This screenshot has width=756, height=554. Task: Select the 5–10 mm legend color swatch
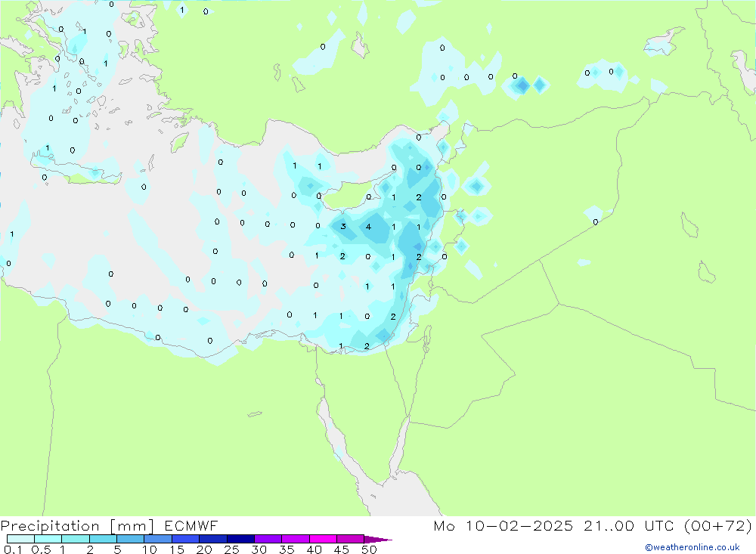pyautogui.click(x=131, y=539)
